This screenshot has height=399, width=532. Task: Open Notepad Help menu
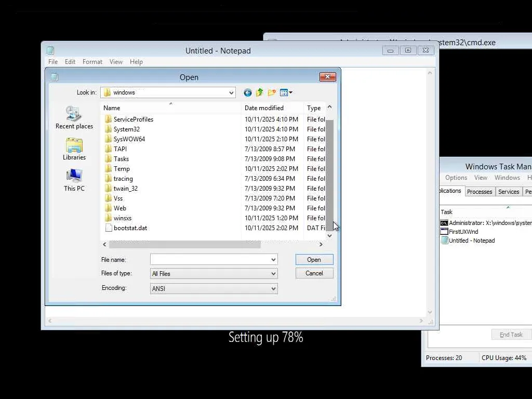click(x=136, y=62)
